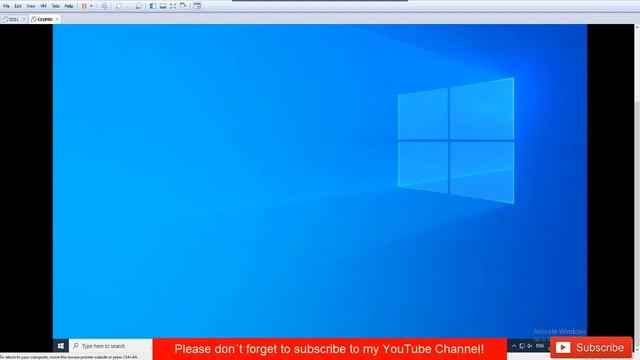Toggle the thumbnail bar icon
Image resolution: width=640 pixels, height=360 pixels.
163,6
